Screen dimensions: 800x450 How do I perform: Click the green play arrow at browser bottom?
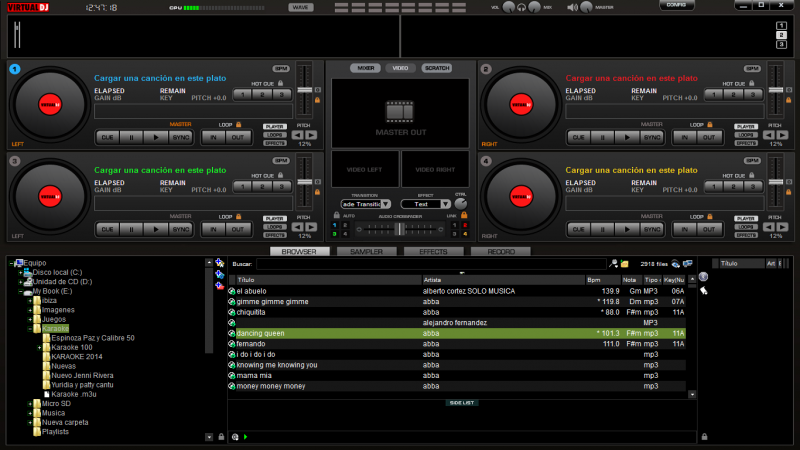coord(245,437)
